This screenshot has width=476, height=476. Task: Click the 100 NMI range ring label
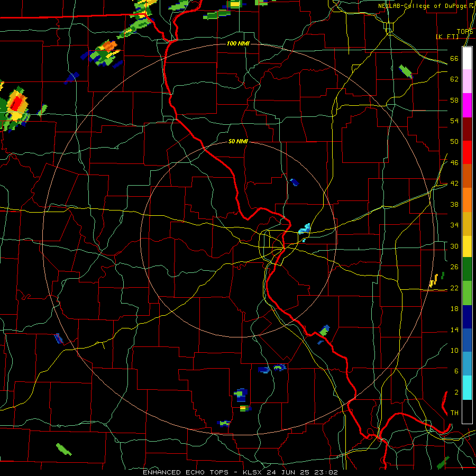coord(238,43)
